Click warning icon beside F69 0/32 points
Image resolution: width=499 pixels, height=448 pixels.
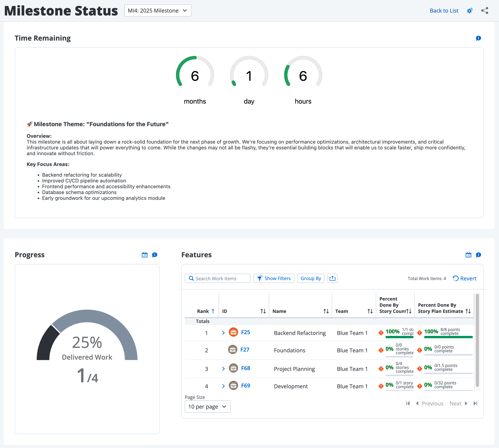[x=420, y=386]
